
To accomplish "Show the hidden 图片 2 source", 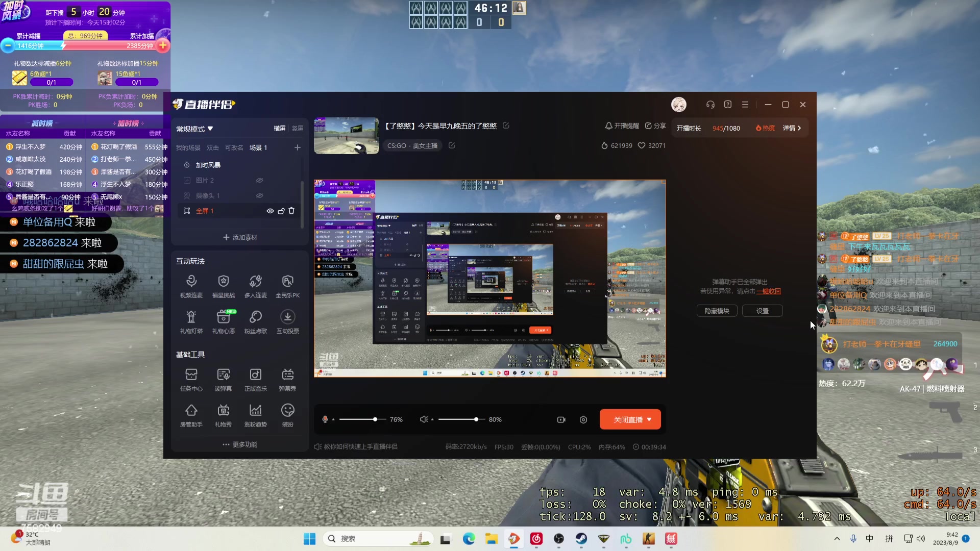I will [259, 180].
